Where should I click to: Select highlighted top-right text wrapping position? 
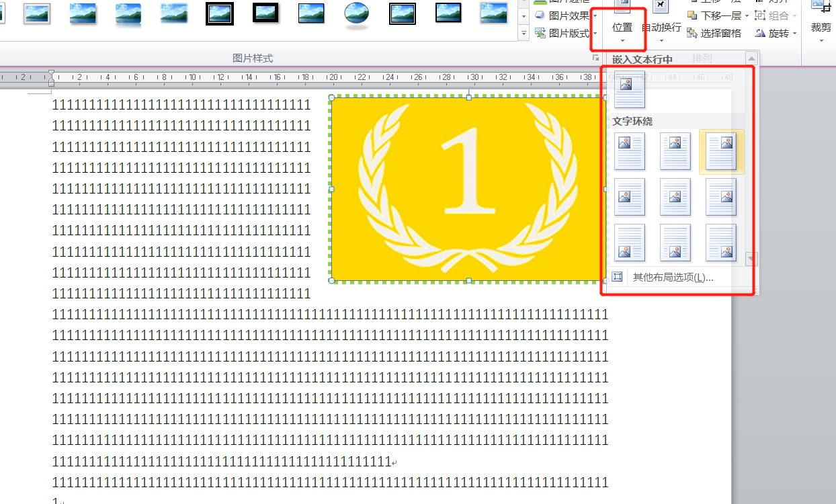[x=721, y=151]
